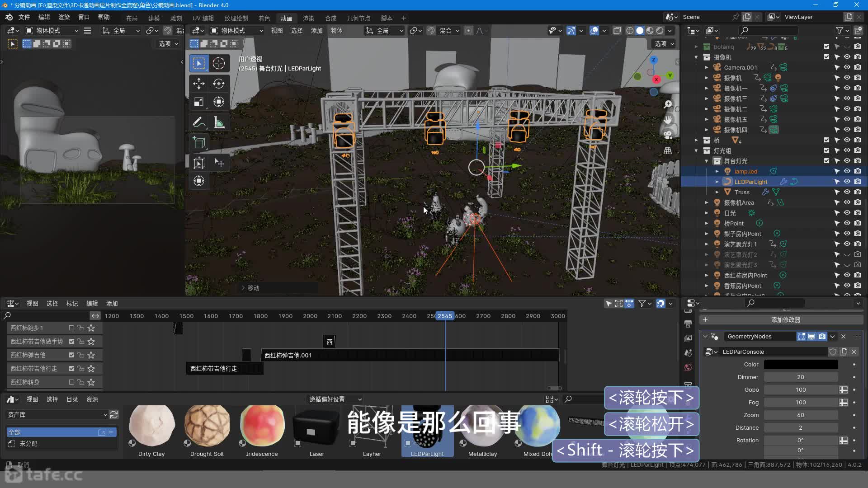Toggle favorite star for 西红柿跑步1 track
The image size is (868, 488).
click(91, 328)
